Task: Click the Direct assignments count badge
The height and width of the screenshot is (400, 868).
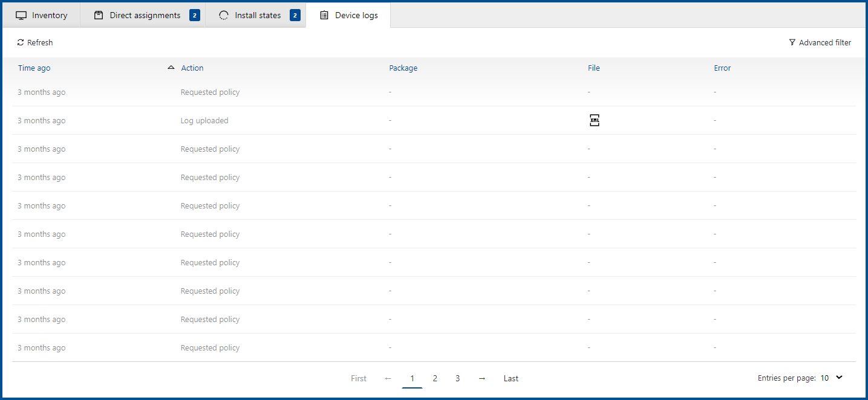Action: pyautogui.click(x=194, y=16)
